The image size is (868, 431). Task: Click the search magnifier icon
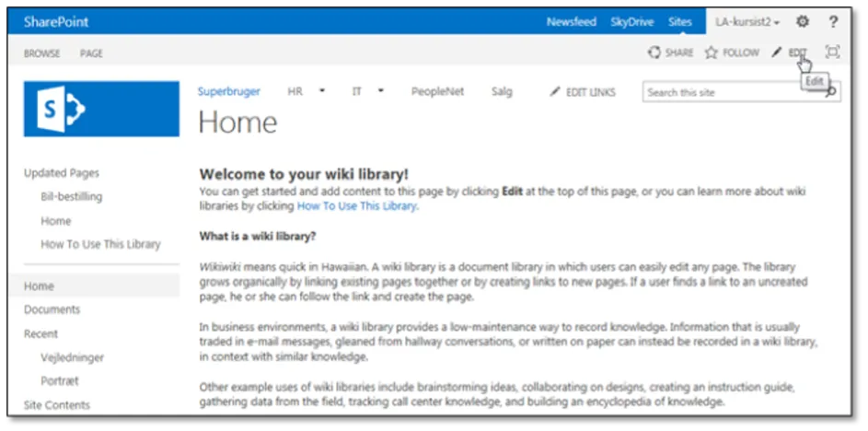tap(830, 92)
